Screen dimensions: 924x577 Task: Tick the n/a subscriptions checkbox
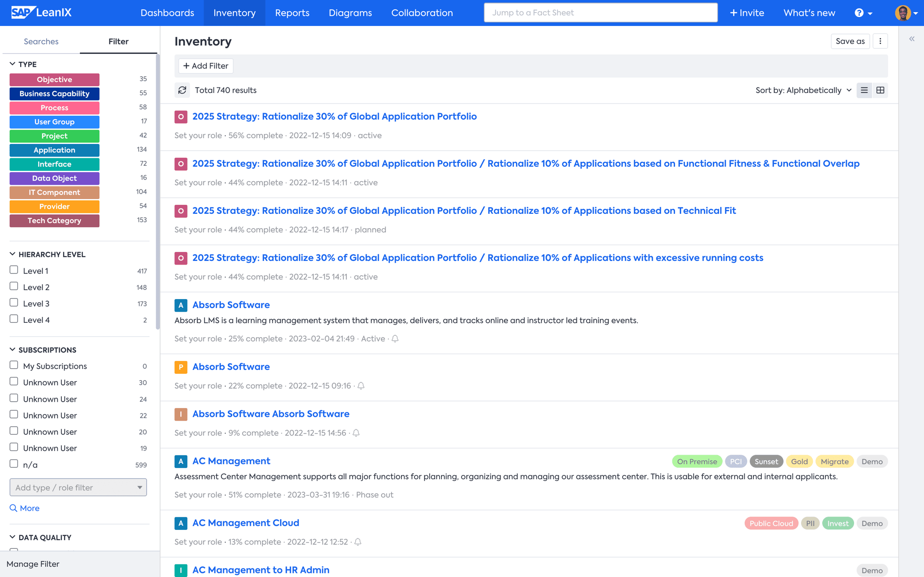point(14,464)
